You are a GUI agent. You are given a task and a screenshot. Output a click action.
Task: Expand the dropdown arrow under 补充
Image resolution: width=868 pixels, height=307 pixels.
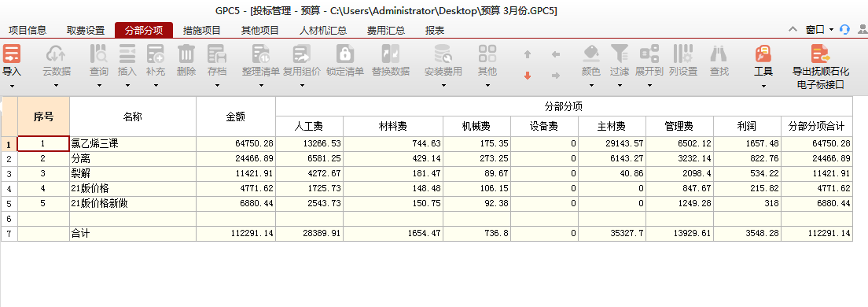pyautogui.click(x=156, y=86)
